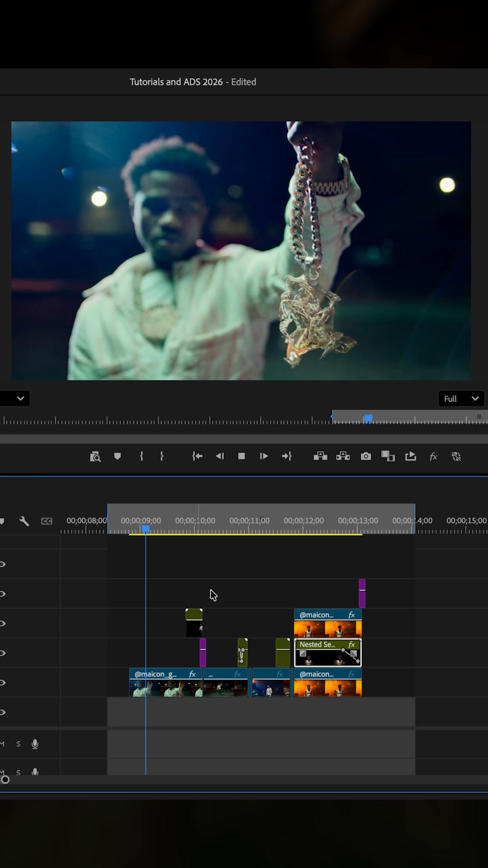Click the Mark Out bracket icon
The width and height of the screenshot is (488, 868).
point(161,456)
